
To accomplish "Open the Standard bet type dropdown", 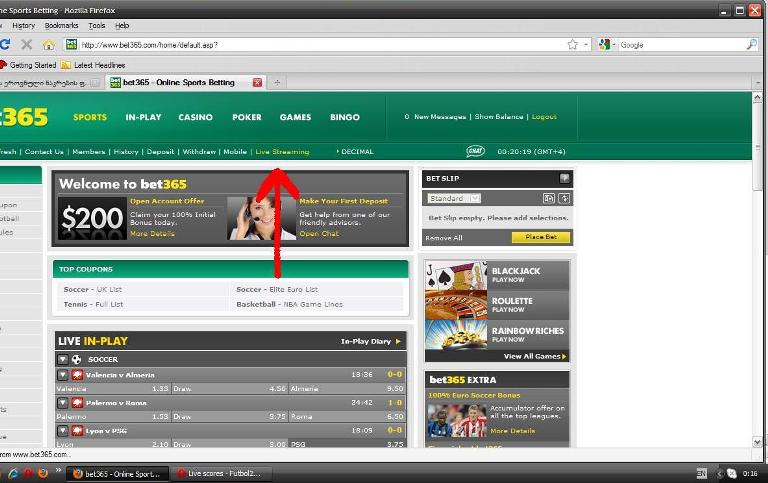I will click(x=454, y=198).
